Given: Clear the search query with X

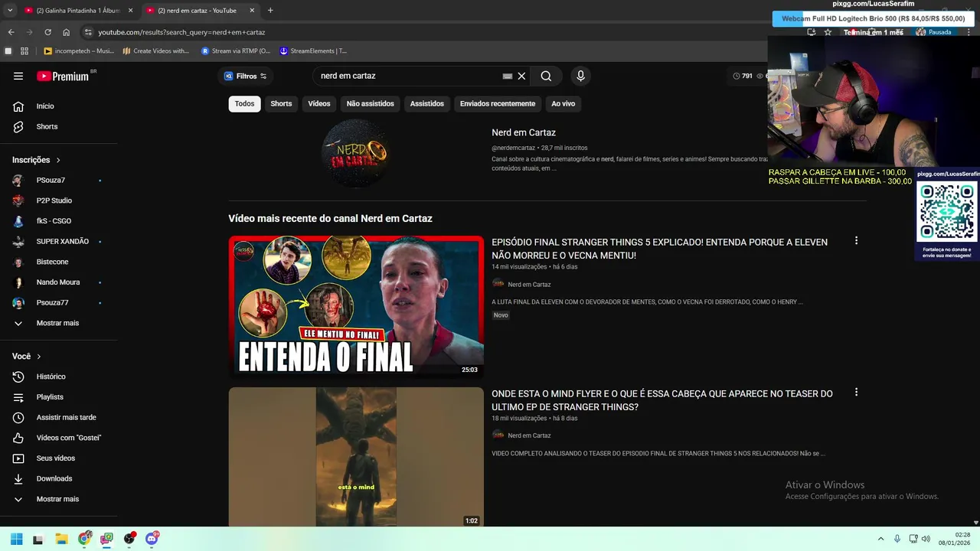Looking at the screenshot, I should pyautogui.click(x=521, y=76).
